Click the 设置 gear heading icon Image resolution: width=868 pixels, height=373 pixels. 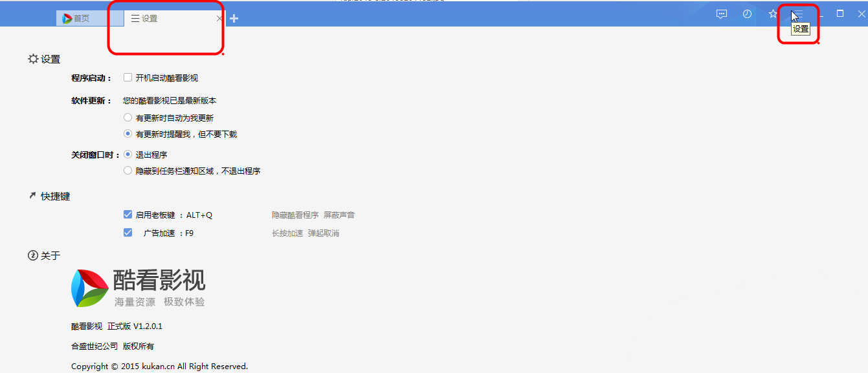[x=33, y=59]
